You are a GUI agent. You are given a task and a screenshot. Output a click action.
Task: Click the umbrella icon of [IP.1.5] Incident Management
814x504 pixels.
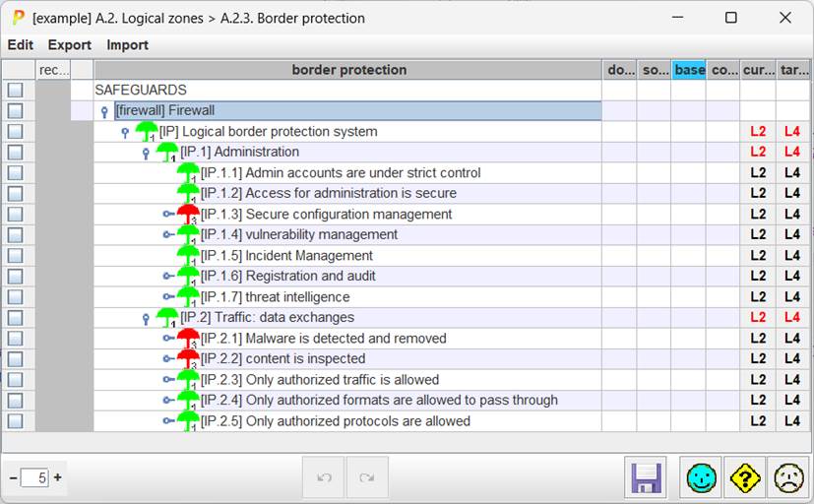pyautogui.click(x=188, y=255)
